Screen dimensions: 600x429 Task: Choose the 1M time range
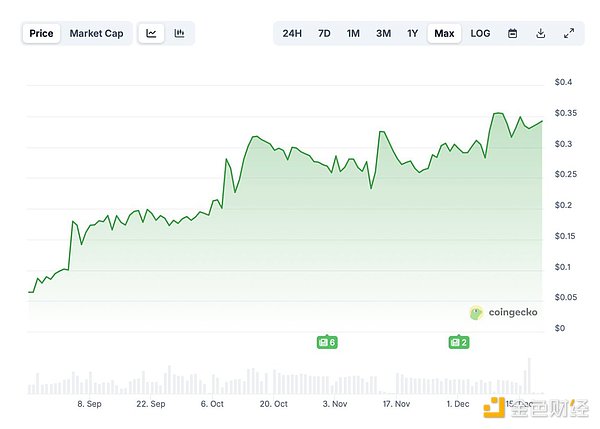353,33
